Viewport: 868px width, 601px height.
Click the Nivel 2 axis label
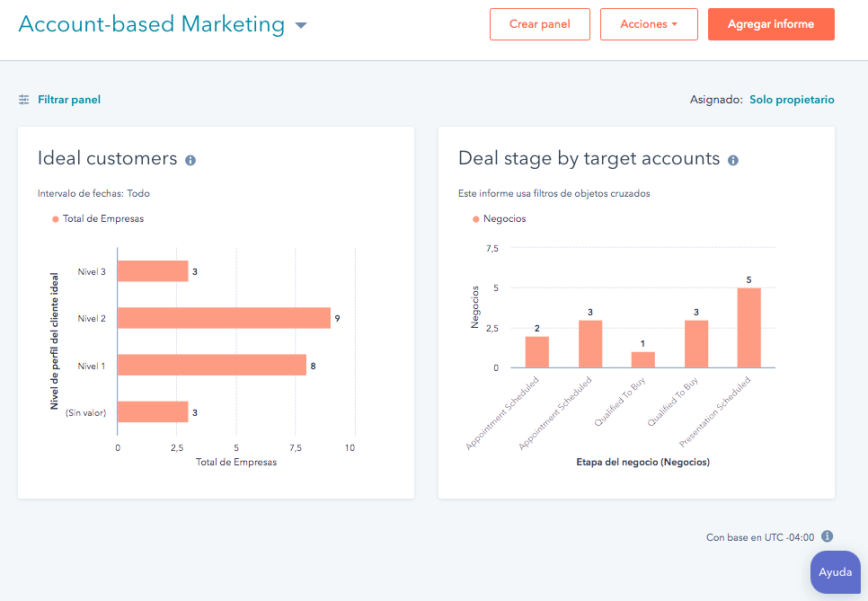[92, 319]
